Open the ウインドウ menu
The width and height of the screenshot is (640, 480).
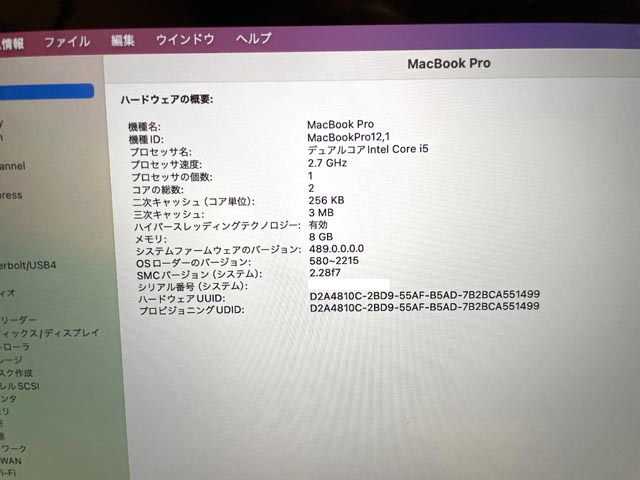[185, 39]
